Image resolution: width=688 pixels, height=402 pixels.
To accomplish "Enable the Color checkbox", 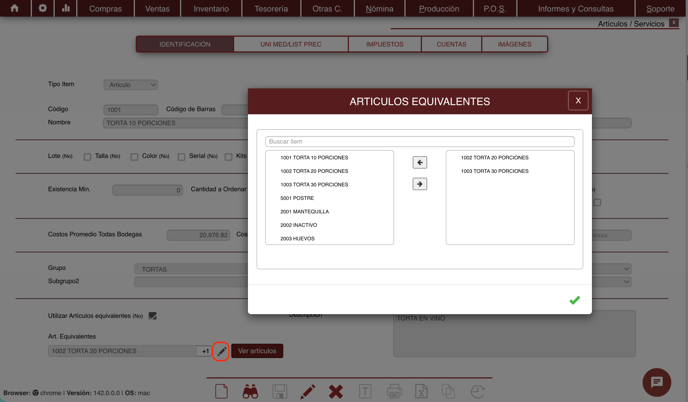I will coord(134,157).
